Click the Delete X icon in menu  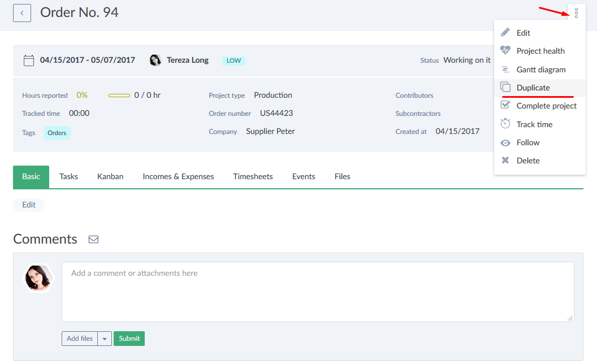pyautogui.click(x=505, y=161)
